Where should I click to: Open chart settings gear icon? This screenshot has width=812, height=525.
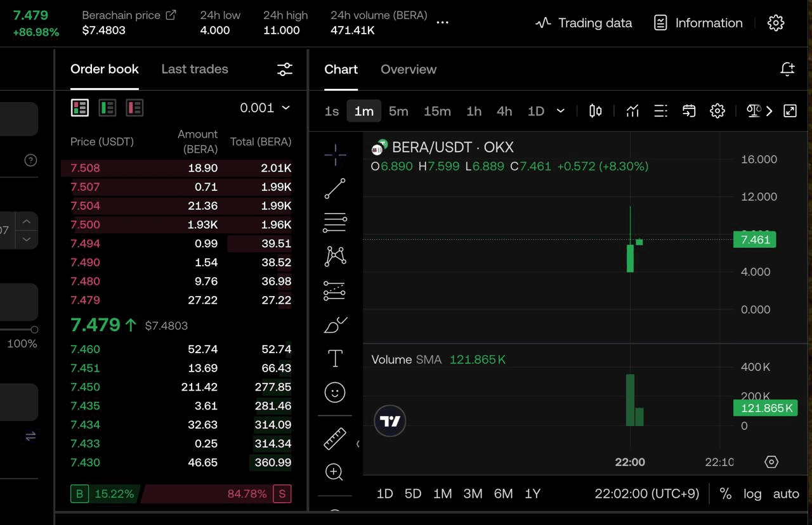[717, 111]
